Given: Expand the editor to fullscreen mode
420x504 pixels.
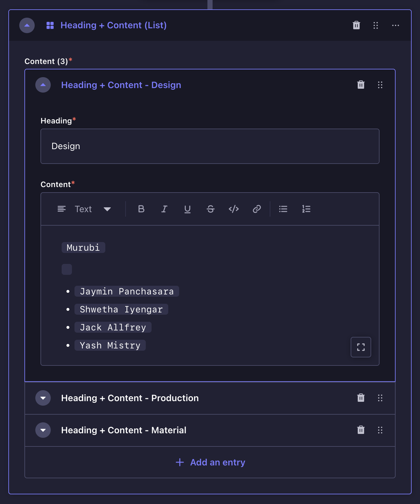Looking at the screenshot, I should pos(361,347).
